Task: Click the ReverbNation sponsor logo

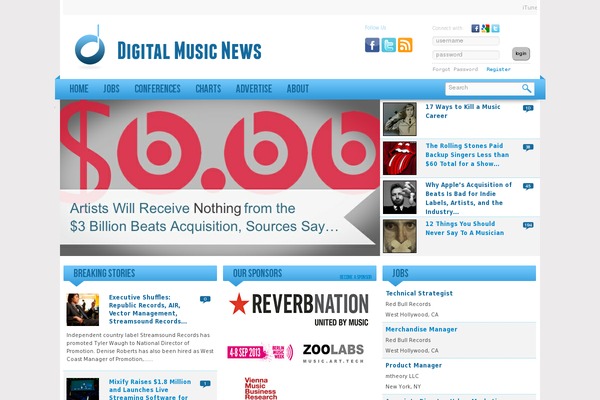Action: (x=299, y=309)
